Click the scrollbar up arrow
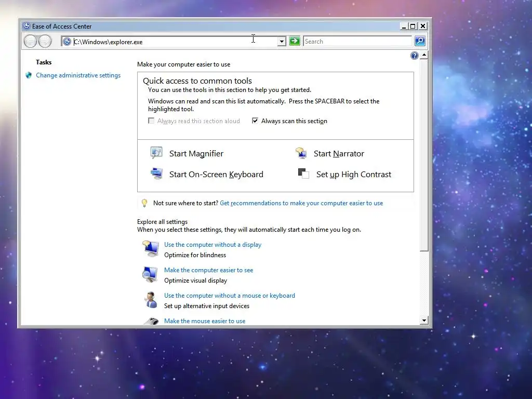532x399 pixels. tap(424, 55)
